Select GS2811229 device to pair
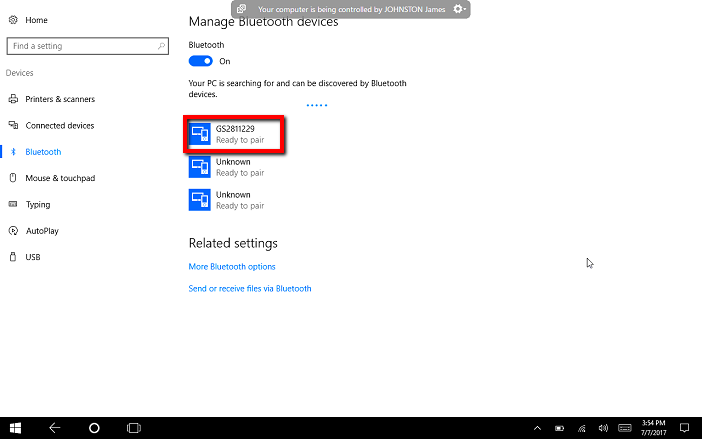 coord(235,135)
